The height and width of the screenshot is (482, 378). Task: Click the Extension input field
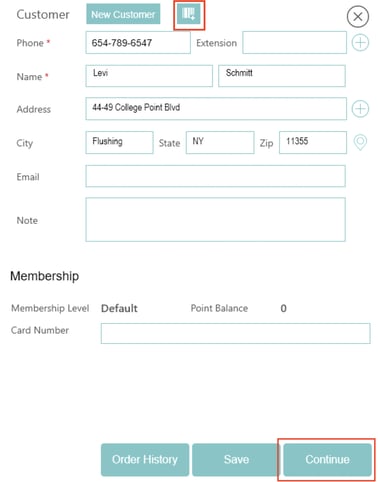tap(294, 43)
